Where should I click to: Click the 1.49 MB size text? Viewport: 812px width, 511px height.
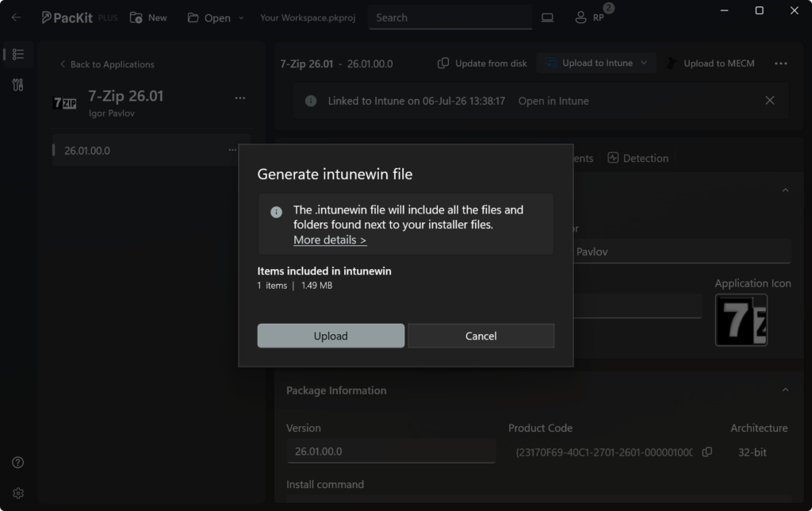pos(317,286)
